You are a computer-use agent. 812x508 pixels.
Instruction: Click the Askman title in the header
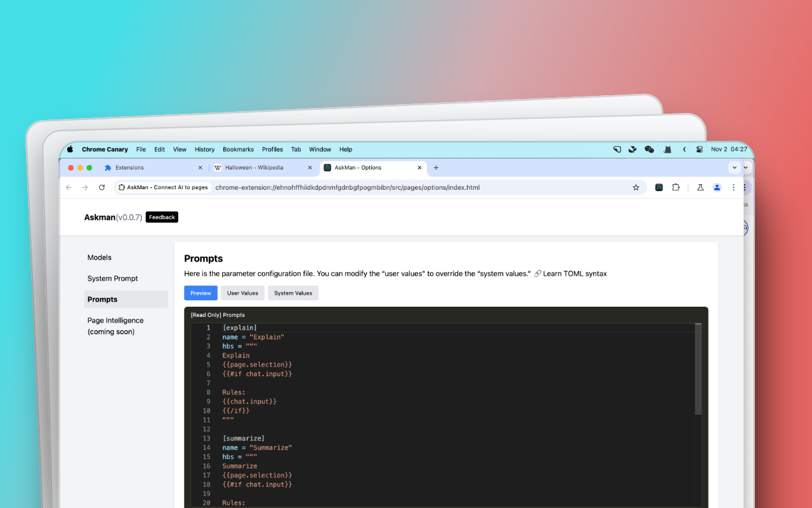[100, 217]
